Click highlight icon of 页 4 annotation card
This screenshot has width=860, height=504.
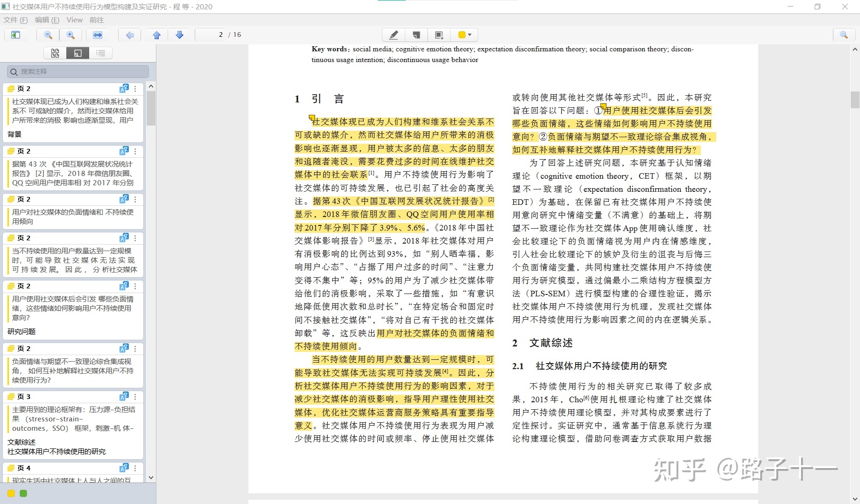[x=11, y=468]
